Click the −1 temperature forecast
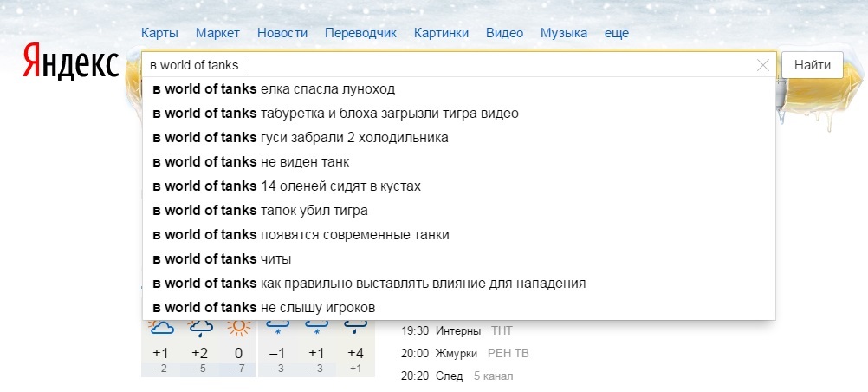The width and height of the screenshot is (868, 392). [277, 353]
